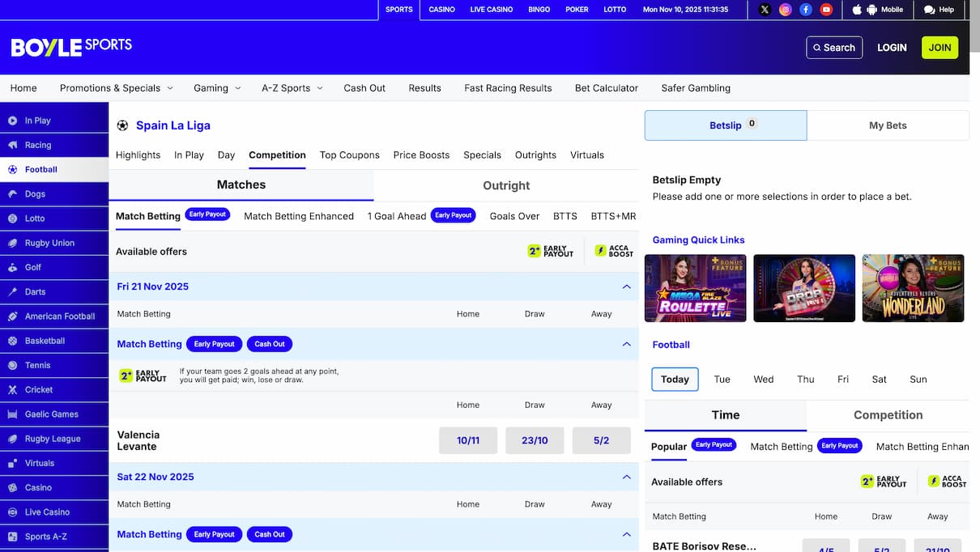Screen dimensions: 980x552
Task: Select Darts icon in sidebar
Action: (x=12, y=292)
